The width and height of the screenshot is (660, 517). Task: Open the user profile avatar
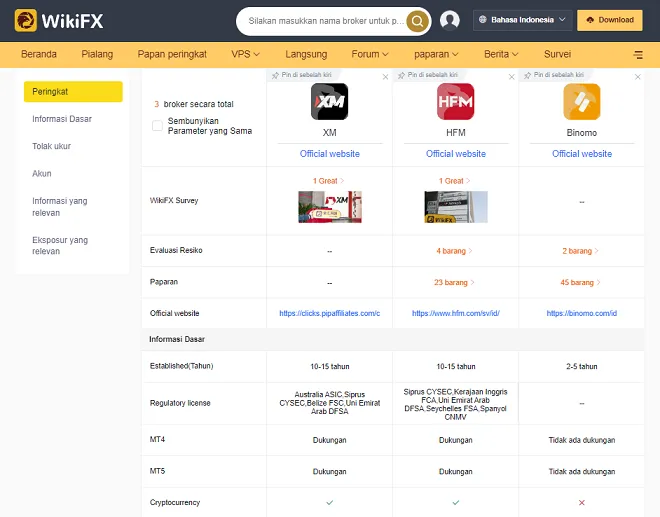450,20
